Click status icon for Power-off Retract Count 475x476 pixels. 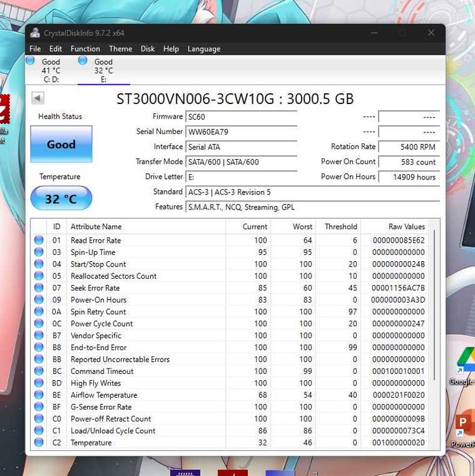(x=39, y=419)
